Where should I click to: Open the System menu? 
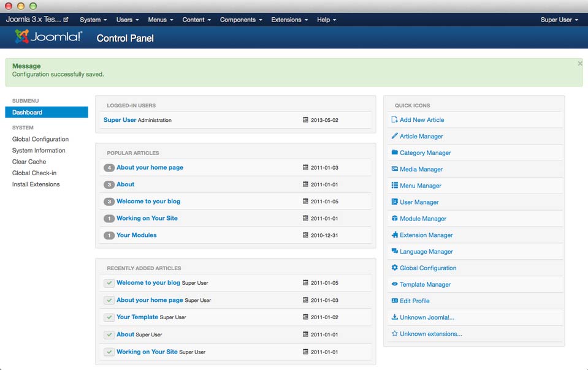93,20
